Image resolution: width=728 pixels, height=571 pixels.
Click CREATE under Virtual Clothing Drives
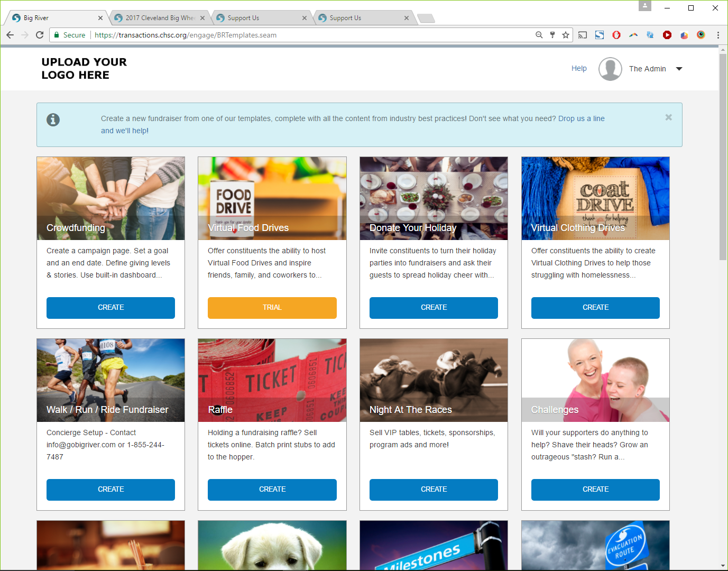pos(595,308)
